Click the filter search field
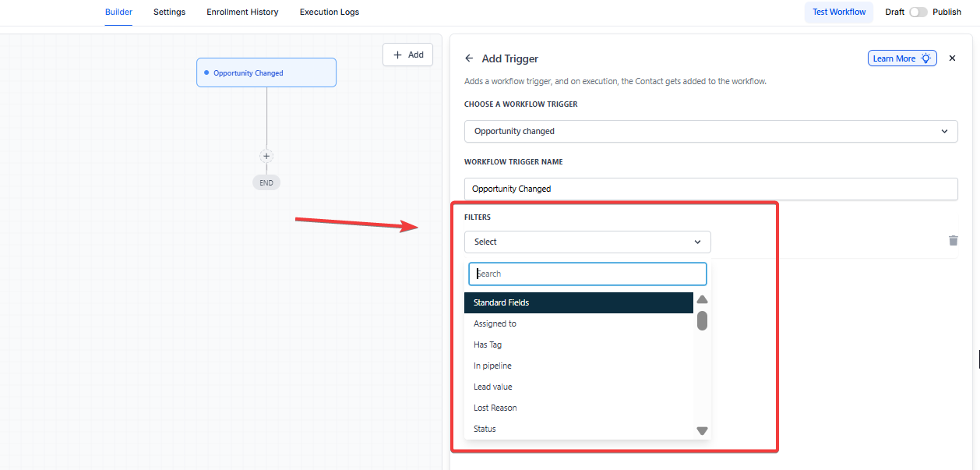 (x=587, y=274)
